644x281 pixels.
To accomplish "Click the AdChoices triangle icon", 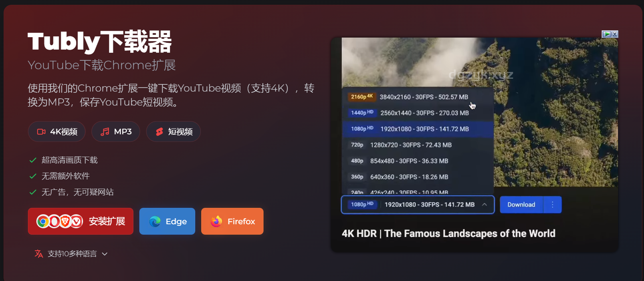I will (607, 34).
